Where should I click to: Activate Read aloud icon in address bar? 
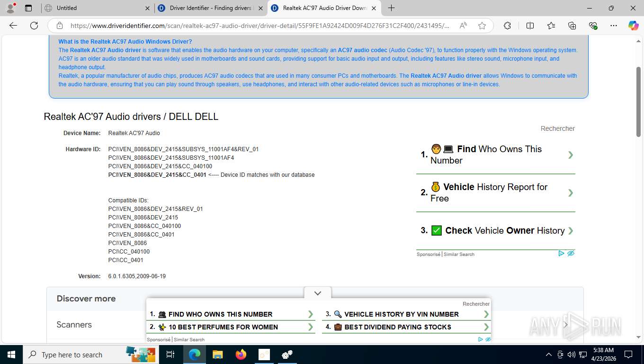tap(463, 26)
